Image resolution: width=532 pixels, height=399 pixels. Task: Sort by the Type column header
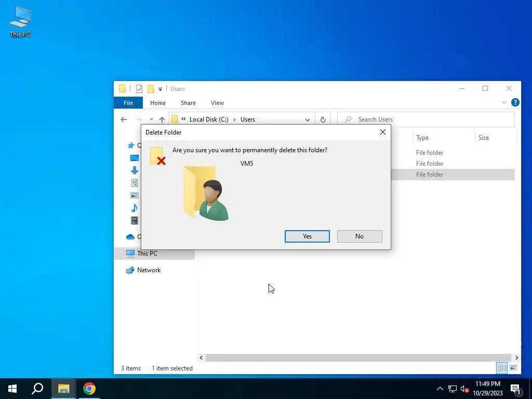coord(422,137)
